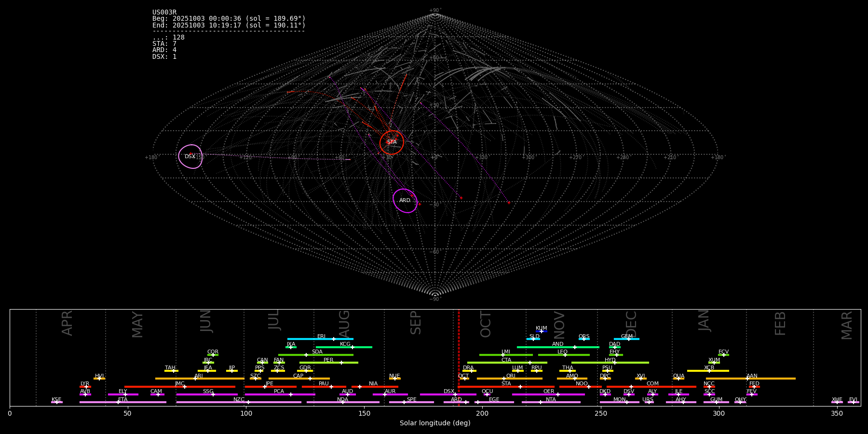This screenshot has width=868, height=434.
Task: Select the station name US003R in the header
Action: click(164, 13)
